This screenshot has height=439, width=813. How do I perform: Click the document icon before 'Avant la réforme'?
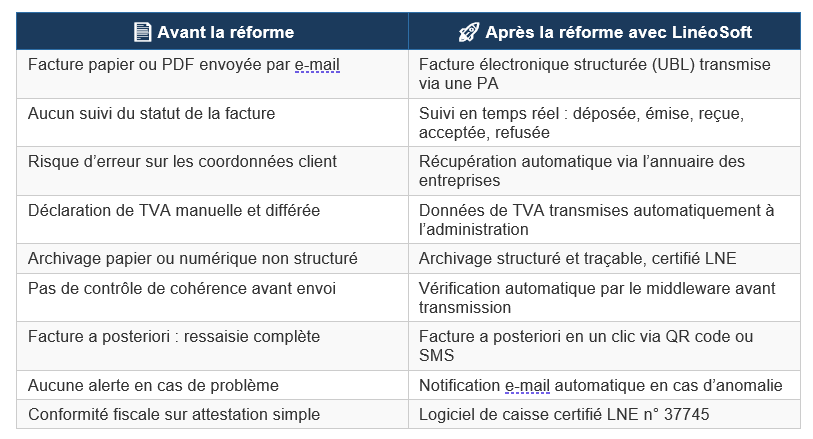tap(142, 32)
